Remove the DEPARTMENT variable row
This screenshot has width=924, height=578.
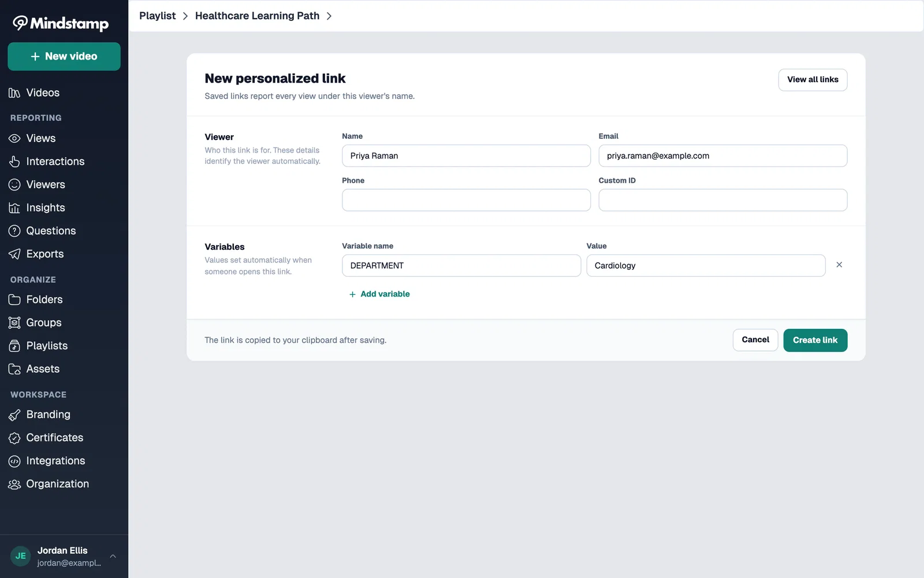(839, 265)
